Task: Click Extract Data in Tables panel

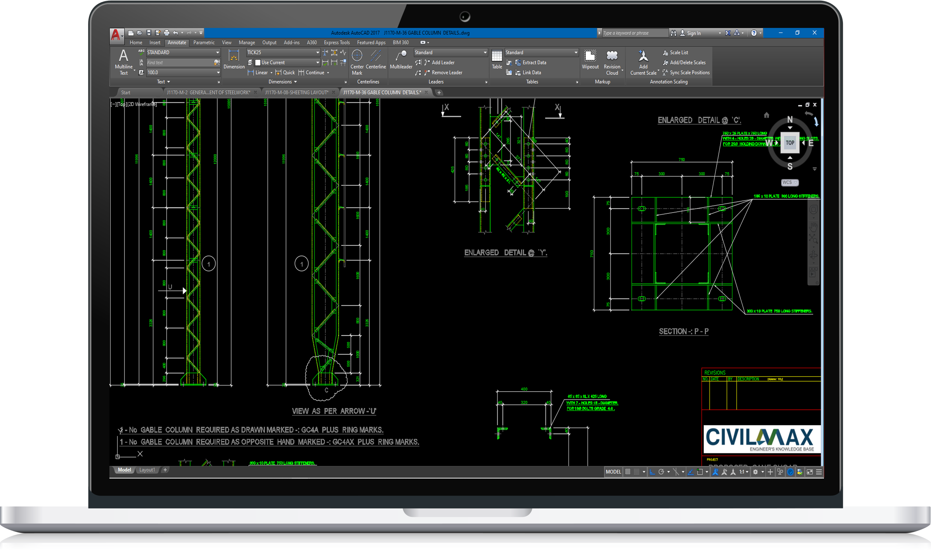Action: pyautogui.click(x=530, y=62)
